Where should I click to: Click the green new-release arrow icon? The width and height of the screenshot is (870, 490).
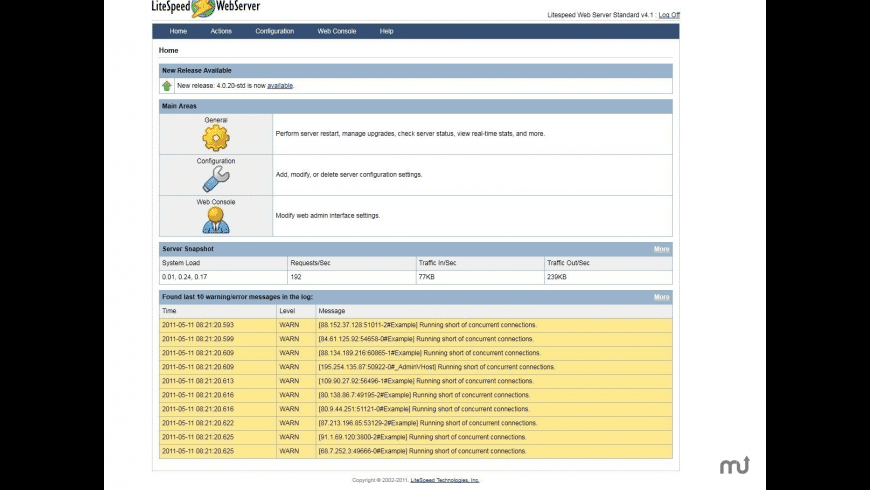click(167, 85)
